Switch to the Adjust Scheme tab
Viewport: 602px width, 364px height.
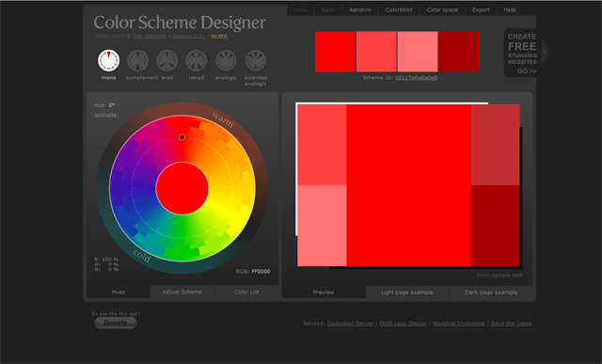[182, 292]
